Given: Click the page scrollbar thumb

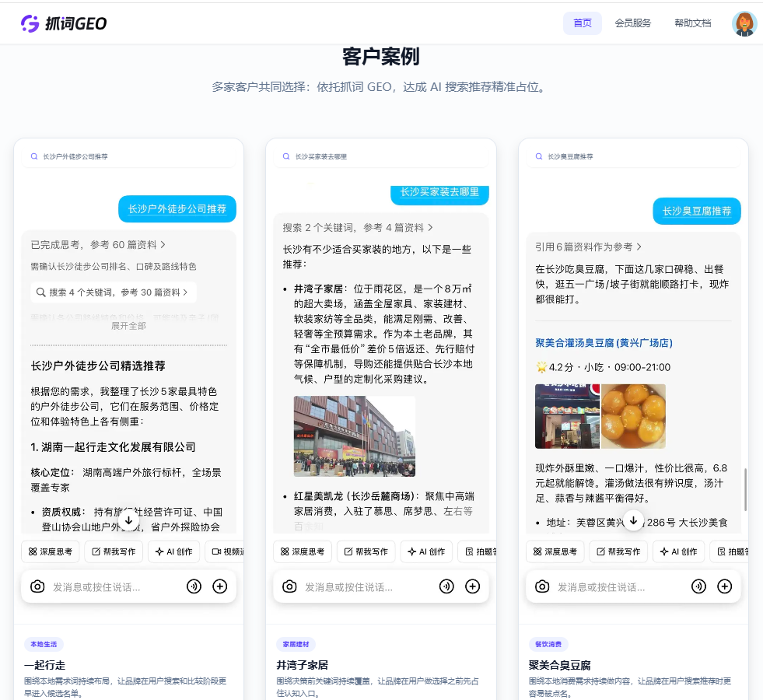Looking at the screenshot, I should (745, 490).
